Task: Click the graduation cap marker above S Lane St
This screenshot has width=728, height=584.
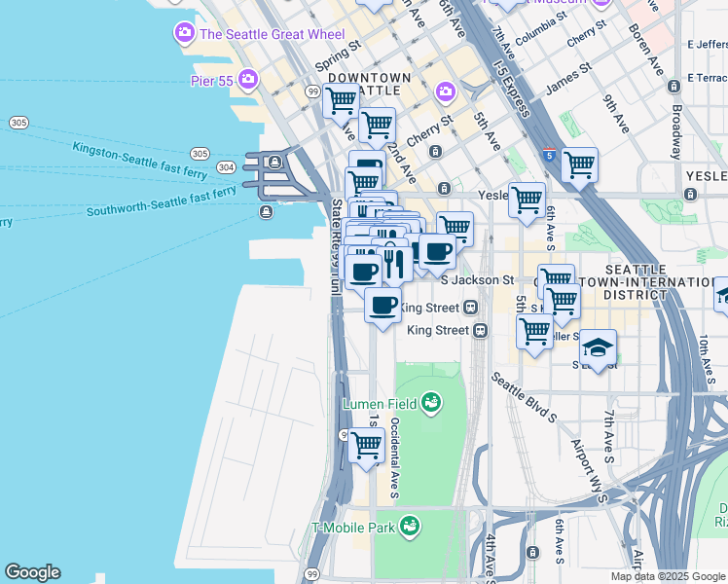Action: 598,351
